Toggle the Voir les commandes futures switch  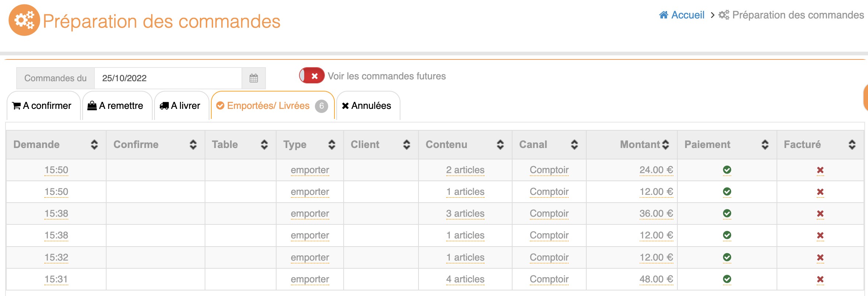tap(312, 76)
